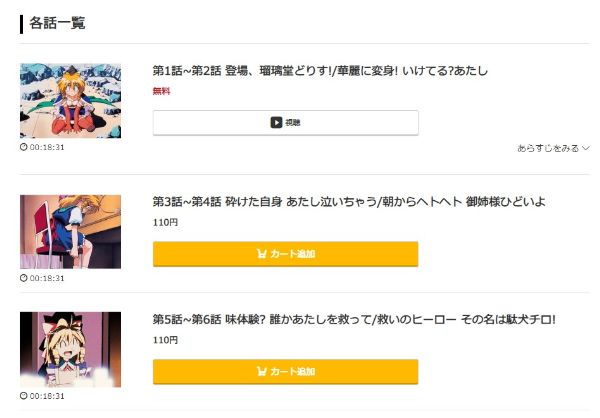Screen dimensions: 600x418
Task: Open the 第5話~第6話 episode thumbnail
Action: (x=70, y=349)
